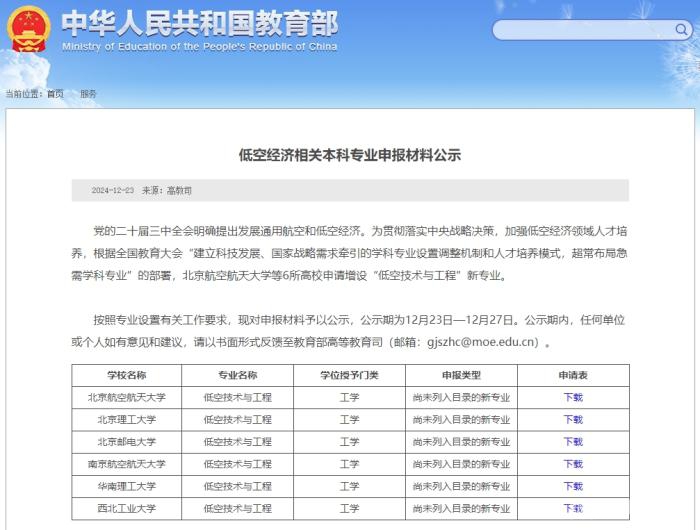Click the 学校名称 table header
This screenshot has height=530, width=700.
pos(126,375)
